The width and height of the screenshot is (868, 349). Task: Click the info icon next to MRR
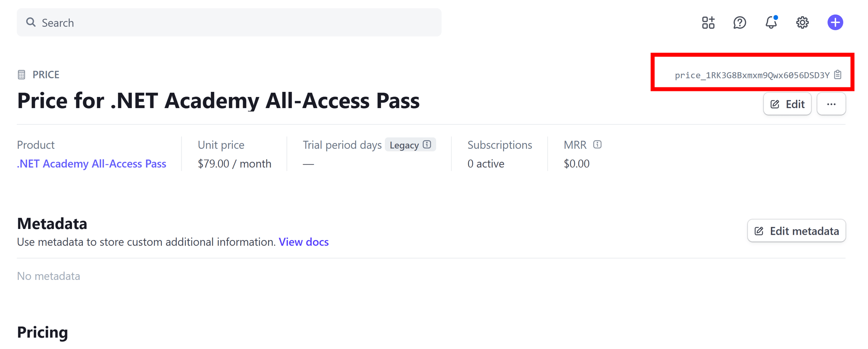pyautogui.click(x=597, y=145)
